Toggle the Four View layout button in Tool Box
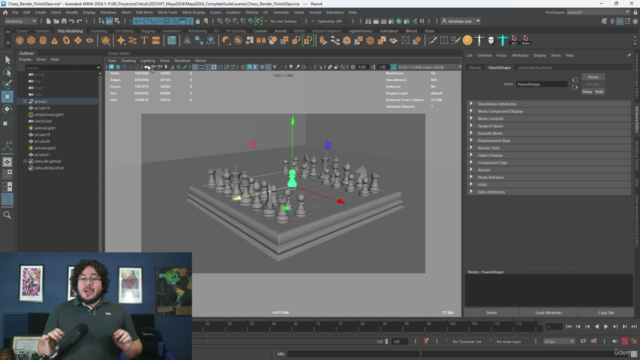This screenshot has height=360, width=640. [7, 174]
